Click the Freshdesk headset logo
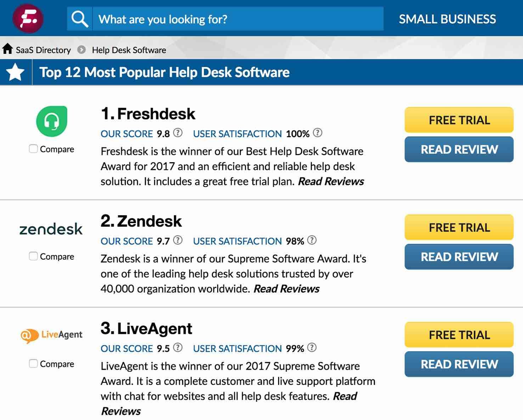 pyautogui.click(x=52, y=121)
